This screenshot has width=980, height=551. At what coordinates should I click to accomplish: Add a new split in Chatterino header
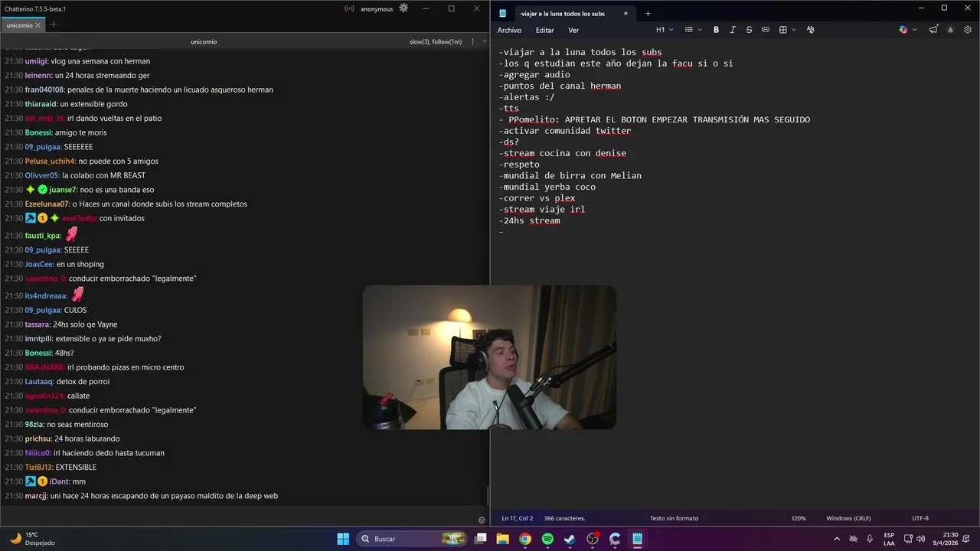tap(484, 41)
